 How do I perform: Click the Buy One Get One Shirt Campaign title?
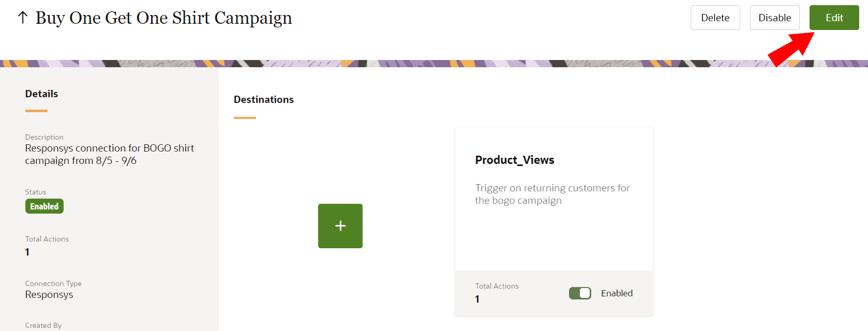point(163,18)
